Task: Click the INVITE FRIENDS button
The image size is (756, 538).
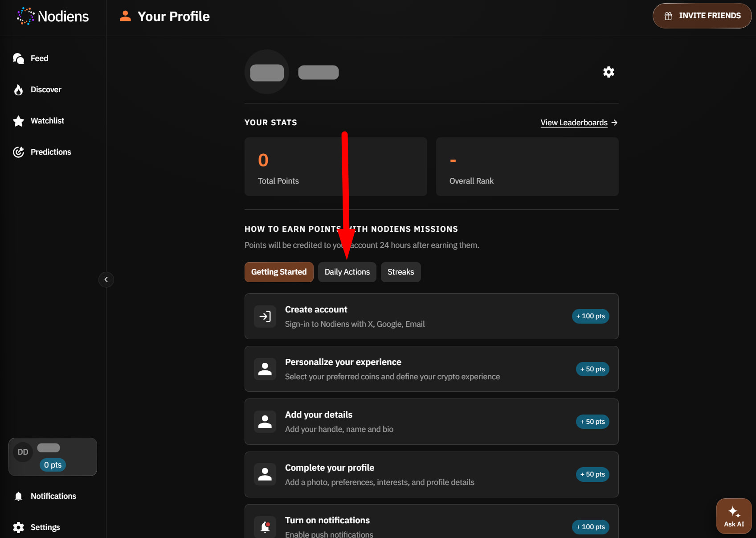Action: [702, 16]
